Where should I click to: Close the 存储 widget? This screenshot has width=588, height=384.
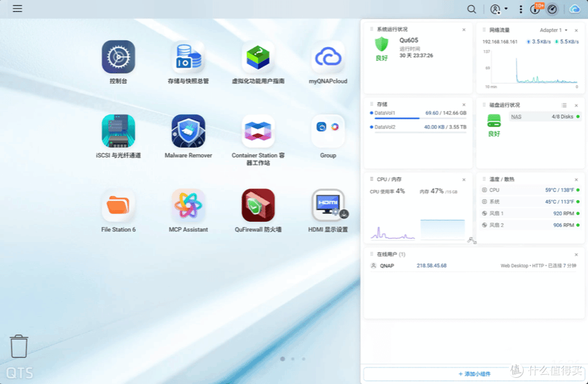pyautogui.click(x=464, y=105)
